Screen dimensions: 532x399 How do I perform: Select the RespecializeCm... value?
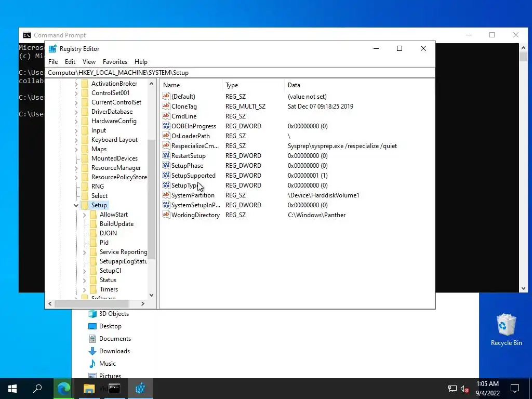[195, 146]
